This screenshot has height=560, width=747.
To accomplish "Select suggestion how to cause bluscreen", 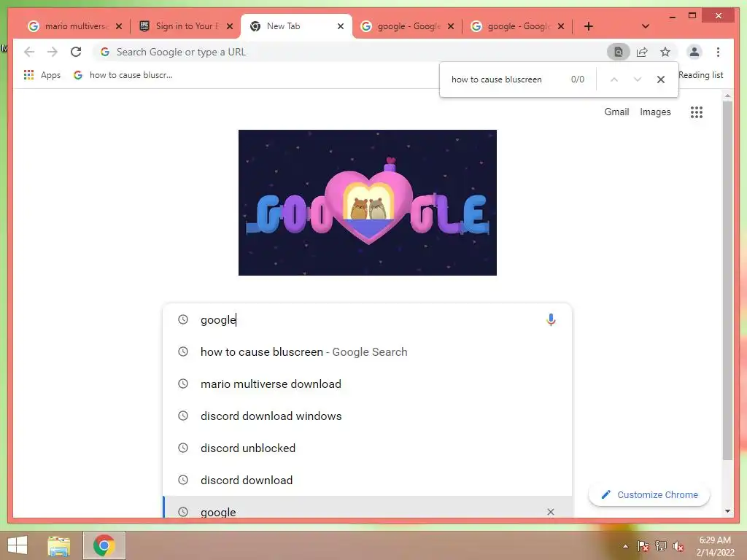I will pos(367,352).
